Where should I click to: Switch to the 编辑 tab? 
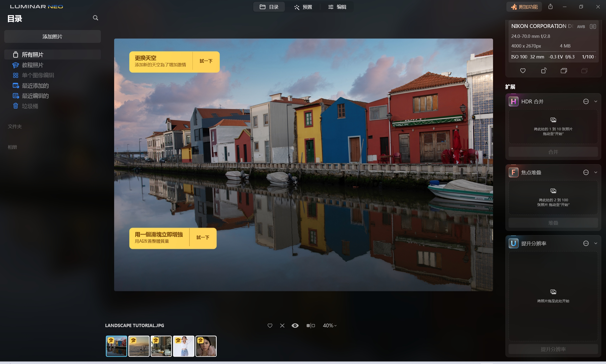coord(337,7)
